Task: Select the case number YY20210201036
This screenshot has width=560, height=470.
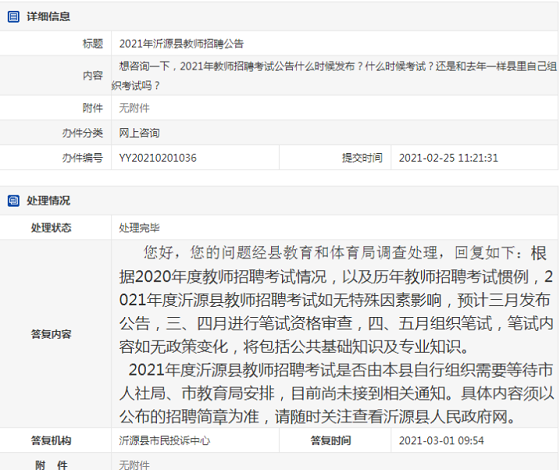Action: 158,158
